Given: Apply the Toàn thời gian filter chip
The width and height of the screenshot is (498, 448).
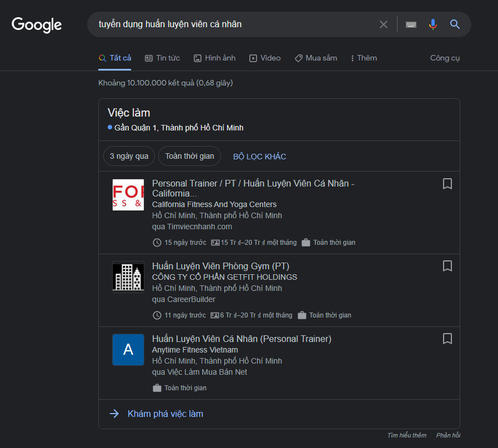Looking at the screenshot, I should click(x=189, y=157).
